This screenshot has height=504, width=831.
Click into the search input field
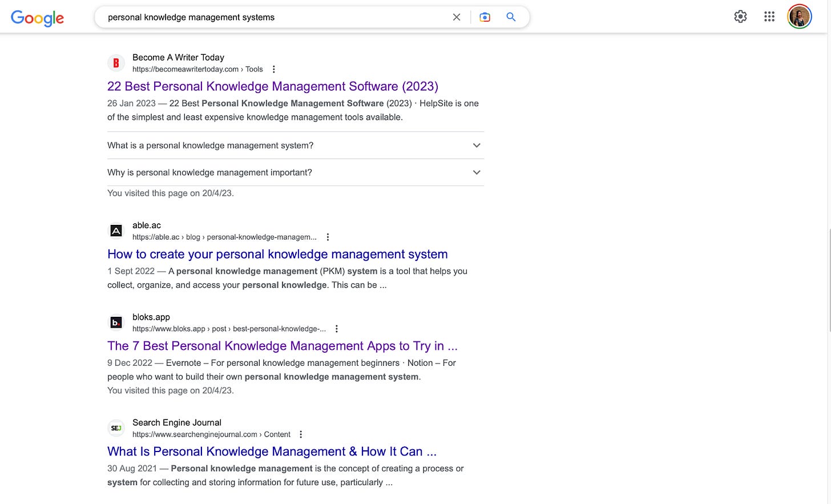coord(274,17)
